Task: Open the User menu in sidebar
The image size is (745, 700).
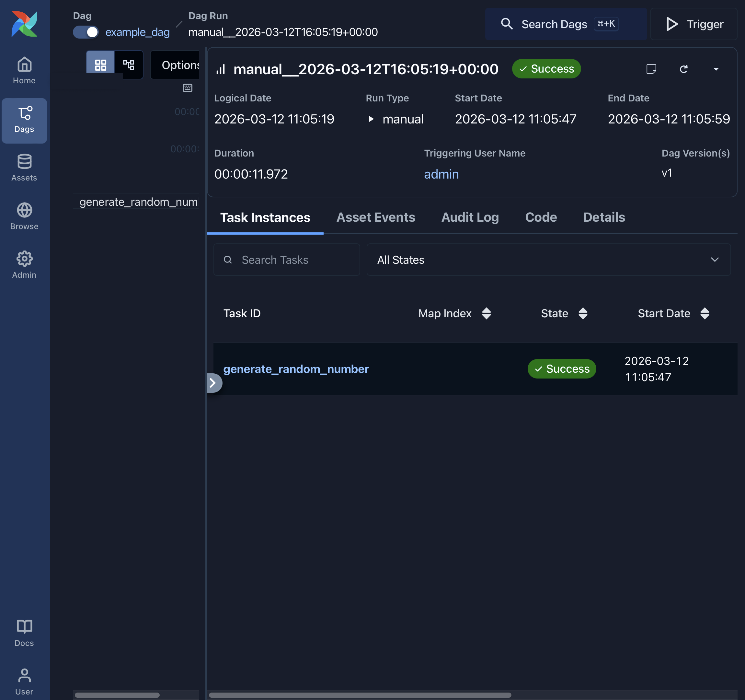Action: pos(24,682)
